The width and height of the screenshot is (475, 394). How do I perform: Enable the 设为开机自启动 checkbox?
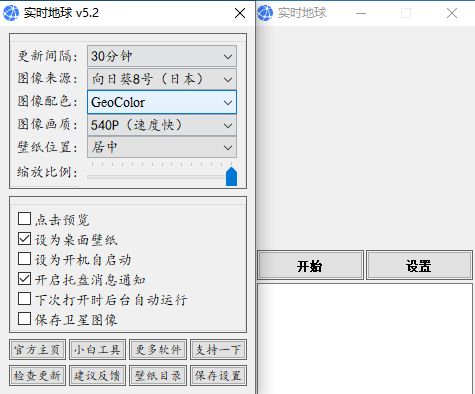[x=24, y=259]
